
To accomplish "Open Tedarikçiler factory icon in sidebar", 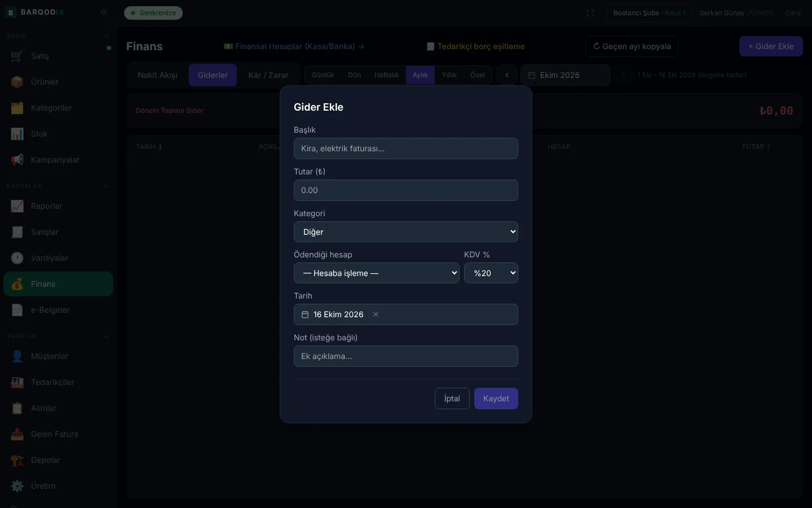I will pyautogui.click(x=17, y=382).
